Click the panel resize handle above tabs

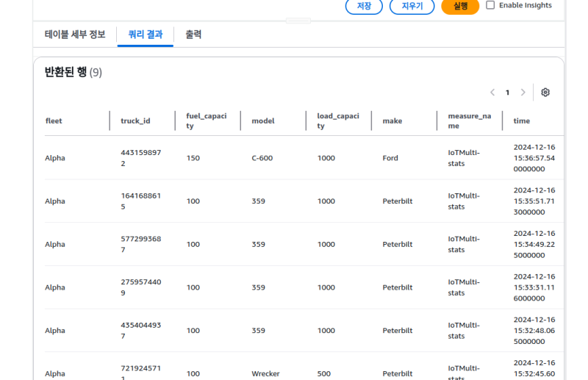pos(298,21)
